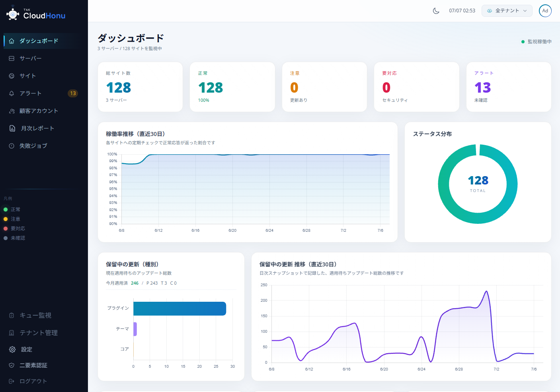Click the ダッシュボード page heading
Screen dimensions: 560x392
point(131,38)
